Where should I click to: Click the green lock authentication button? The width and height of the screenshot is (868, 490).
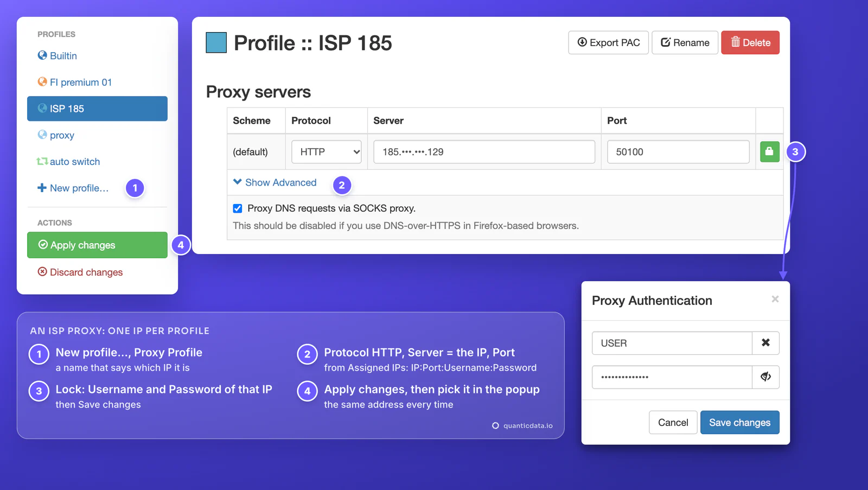(769, 152)
